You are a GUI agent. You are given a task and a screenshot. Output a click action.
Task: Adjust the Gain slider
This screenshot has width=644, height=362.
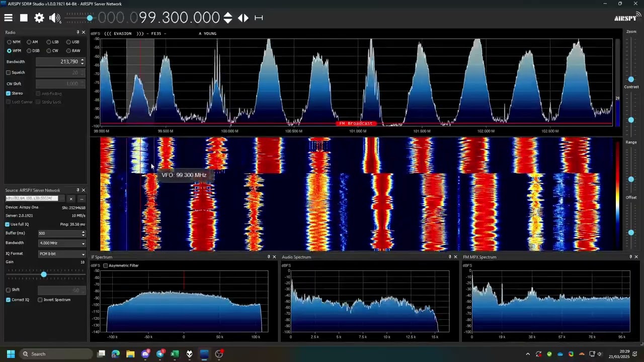click(44, 274)
